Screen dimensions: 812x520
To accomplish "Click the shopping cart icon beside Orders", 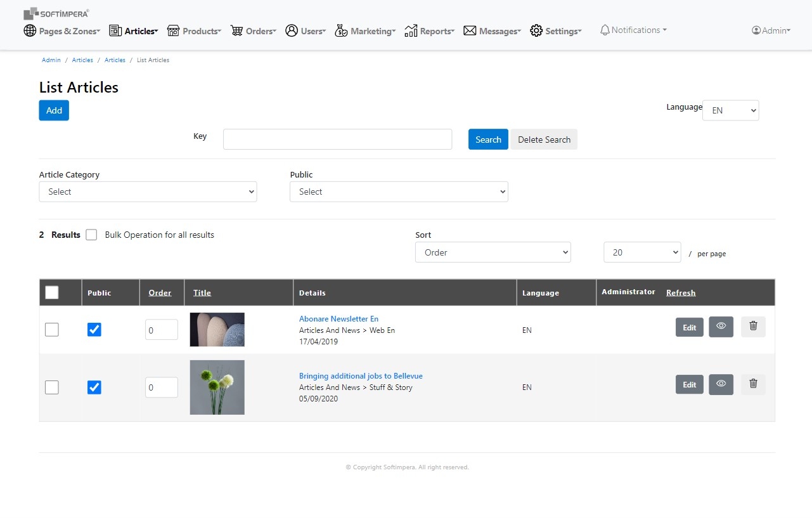I will [x=236, y=30].
